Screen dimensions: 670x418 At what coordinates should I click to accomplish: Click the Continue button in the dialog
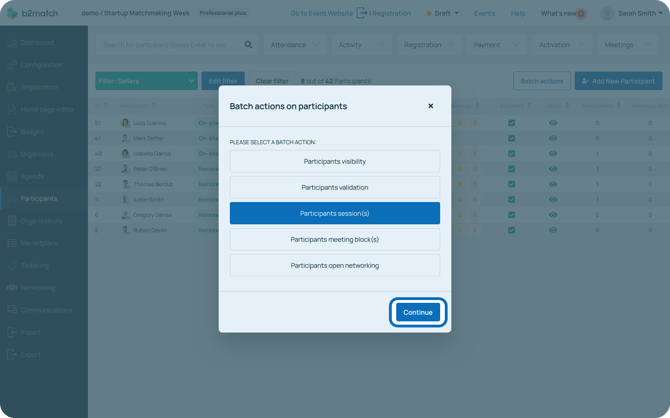[417, 312]
